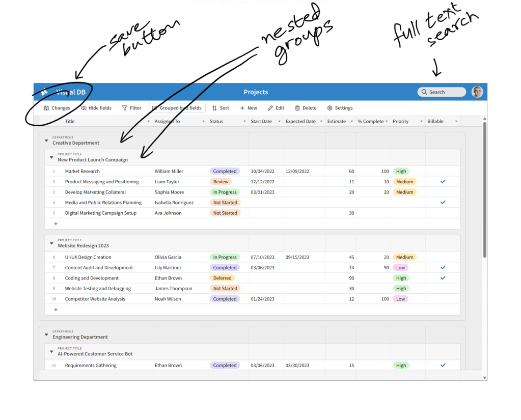Image resolution: width=521 pixels, height=420 pixels.
Task: Open the Status column dropdown arrow
Action: click(x=244, y=122)
